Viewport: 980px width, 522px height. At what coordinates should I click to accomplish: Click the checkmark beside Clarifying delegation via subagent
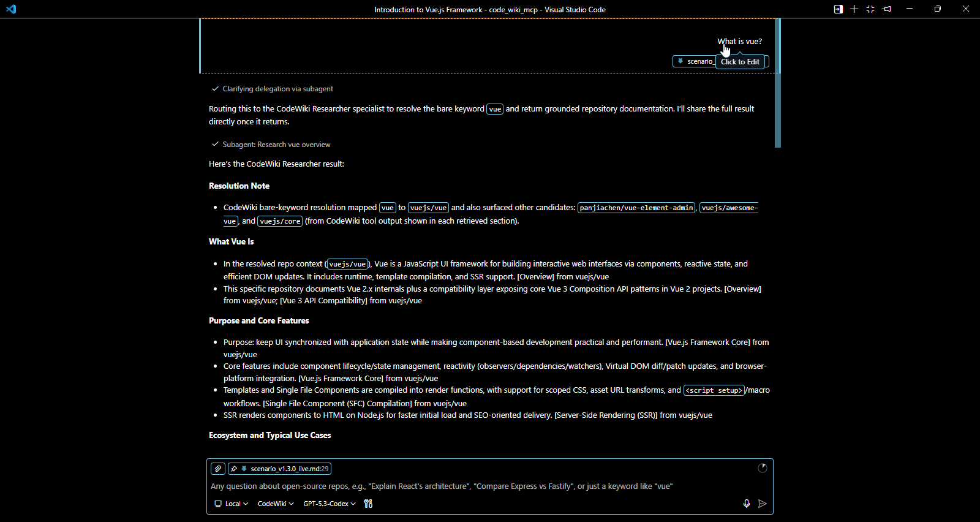[x=215, y=89]
